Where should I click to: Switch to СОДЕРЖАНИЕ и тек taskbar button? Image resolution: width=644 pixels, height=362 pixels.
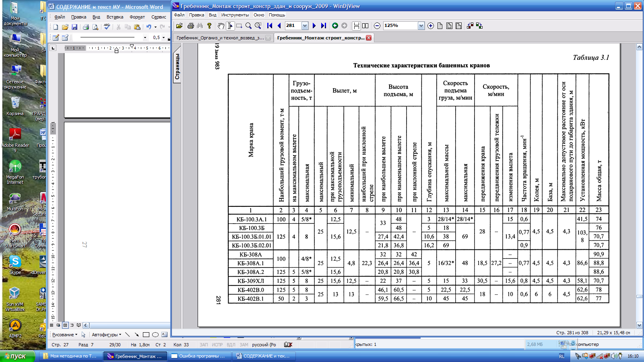coord(264,356)
